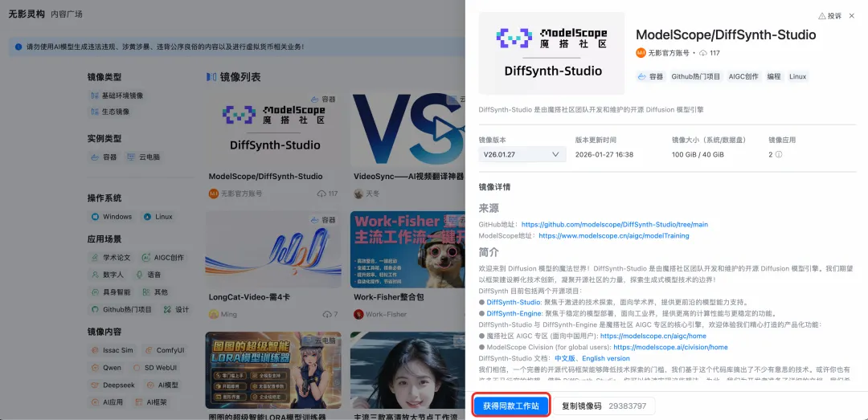Image resolution: width=868 pixels, height=420 pixels.
Task: Click the DiffSynth-Studio logo thumbnail in detail panel
Action: 551,53
